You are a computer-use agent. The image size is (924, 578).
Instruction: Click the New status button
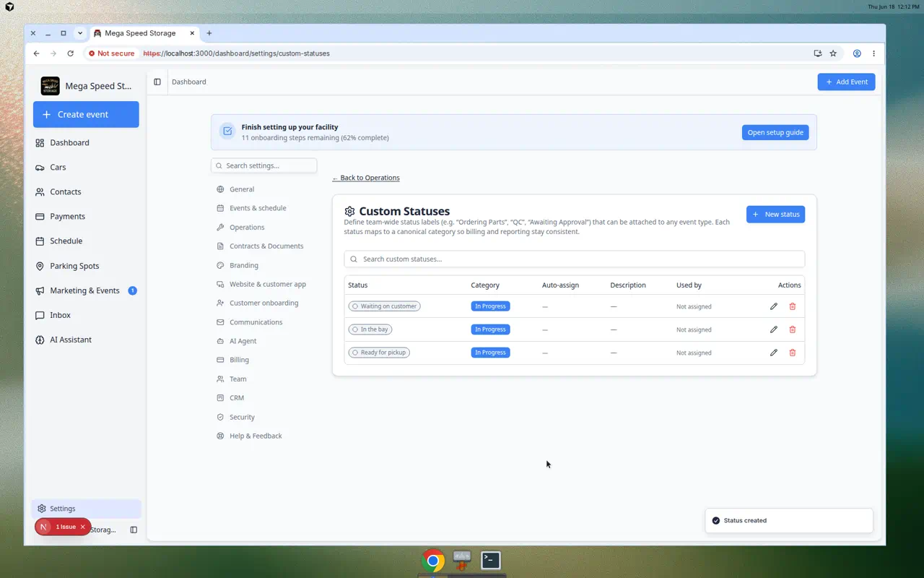click(x=775, y=214)
